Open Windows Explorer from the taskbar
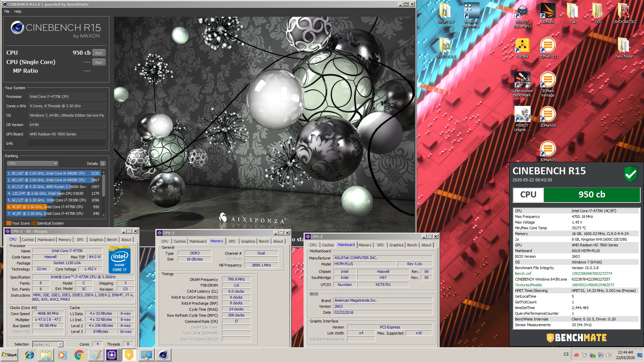Viewport: 644px width, 362px height. (x=46, y=355)
